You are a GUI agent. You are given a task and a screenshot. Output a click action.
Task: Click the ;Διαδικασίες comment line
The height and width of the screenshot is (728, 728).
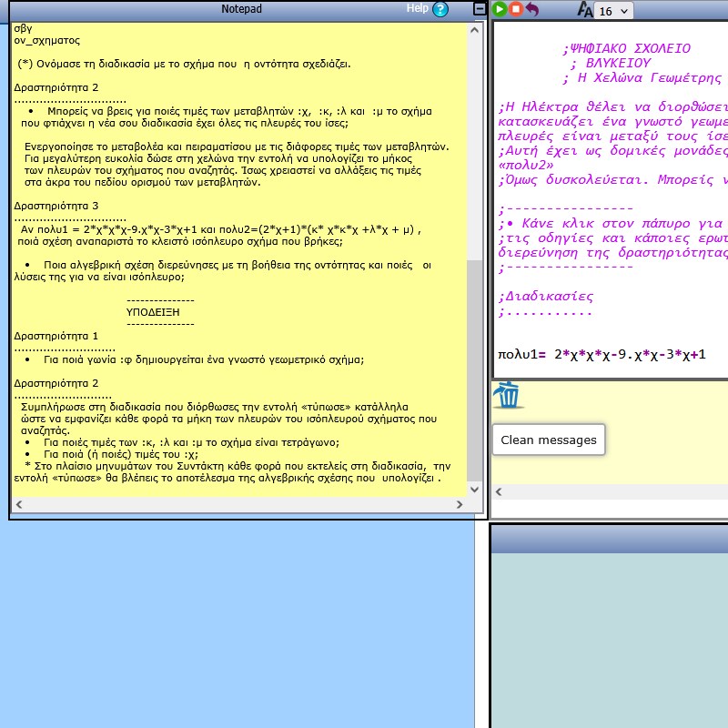pyautogui.click(x=545, y=297)
